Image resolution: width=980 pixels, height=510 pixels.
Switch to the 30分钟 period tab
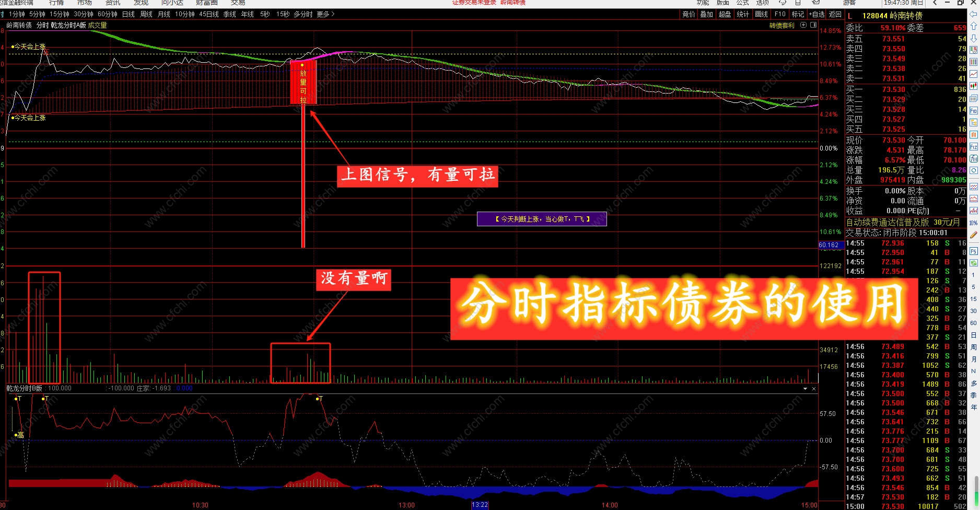tap(84, 14)
